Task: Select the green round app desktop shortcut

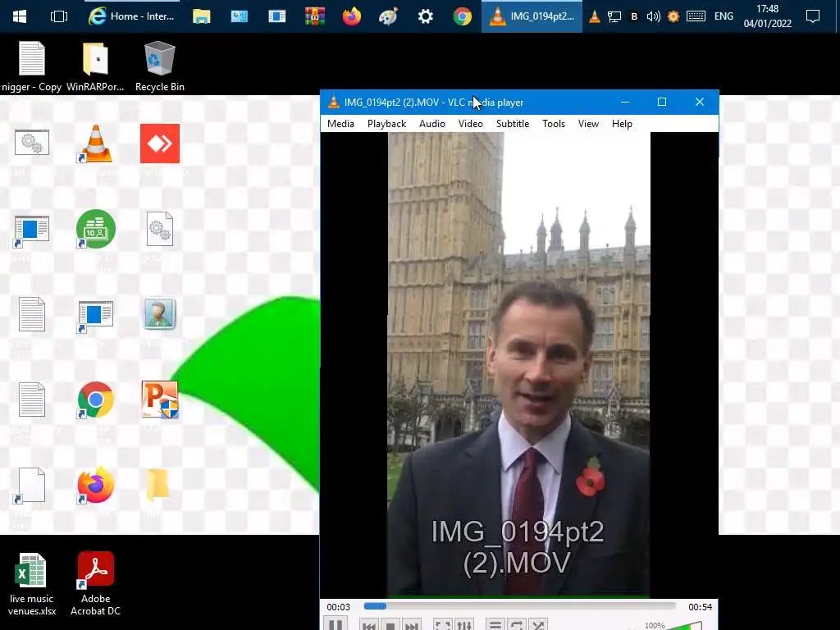Action: click(95, 230)
